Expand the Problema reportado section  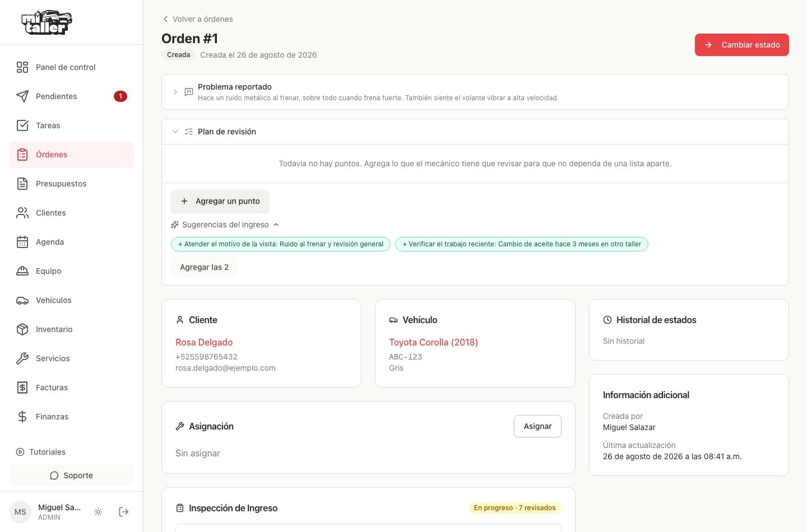point(175,92)
